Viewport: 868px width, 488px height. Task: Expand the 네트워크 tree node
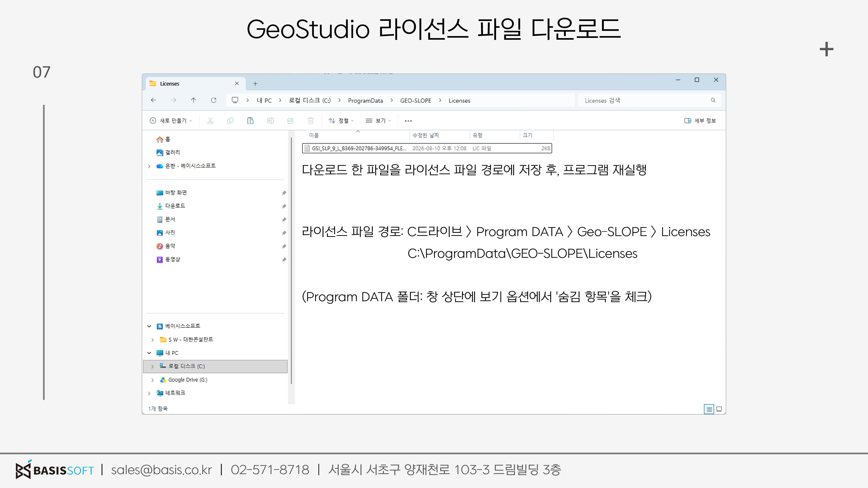[x=149, y=393]
